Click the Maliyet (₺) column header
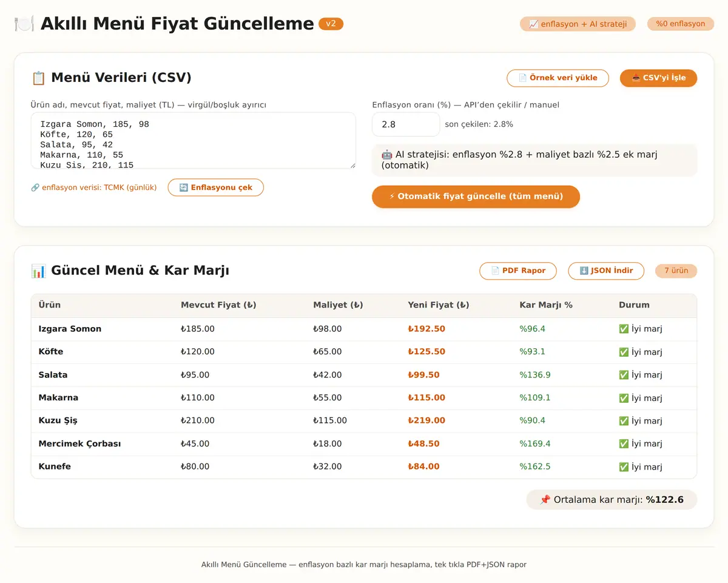 click(338, 305)
